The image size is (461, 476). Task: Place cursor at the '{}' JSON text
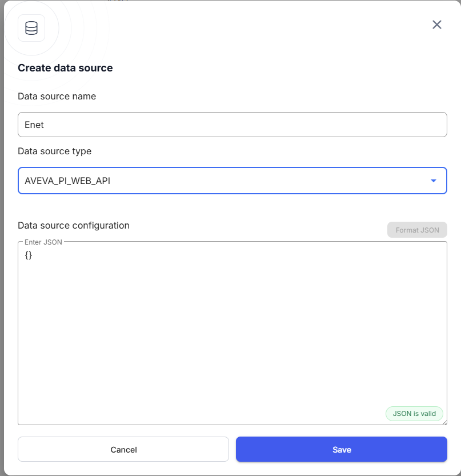click(29, 255)
